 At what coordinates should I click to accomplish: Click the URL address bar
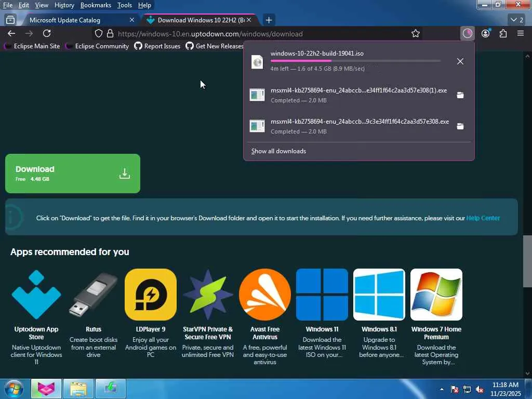258,34
